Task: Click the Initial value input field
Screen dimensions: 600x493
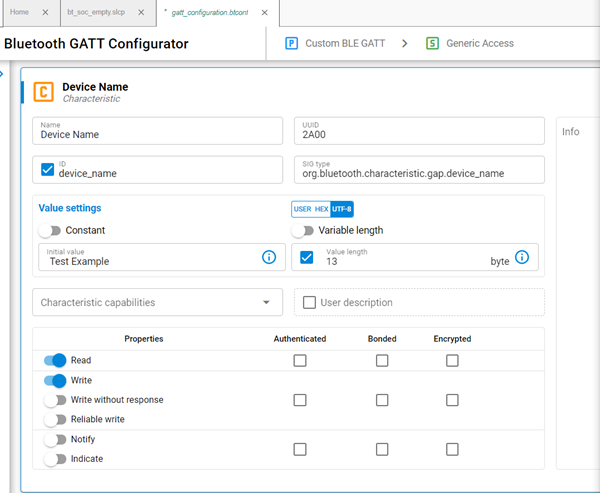Action: click(150, 261)
